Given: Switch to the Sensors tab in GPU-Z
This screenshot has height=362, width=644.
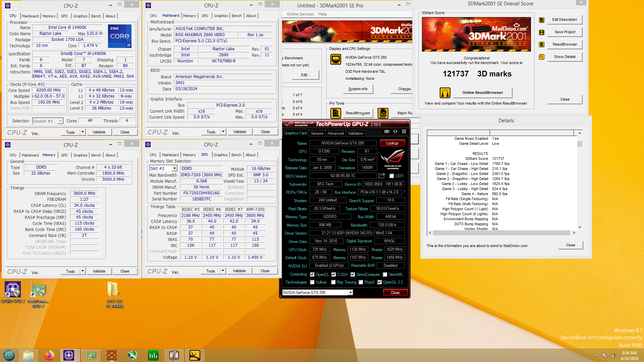Looking at the screenshot, I should click(x=317, y=133).
